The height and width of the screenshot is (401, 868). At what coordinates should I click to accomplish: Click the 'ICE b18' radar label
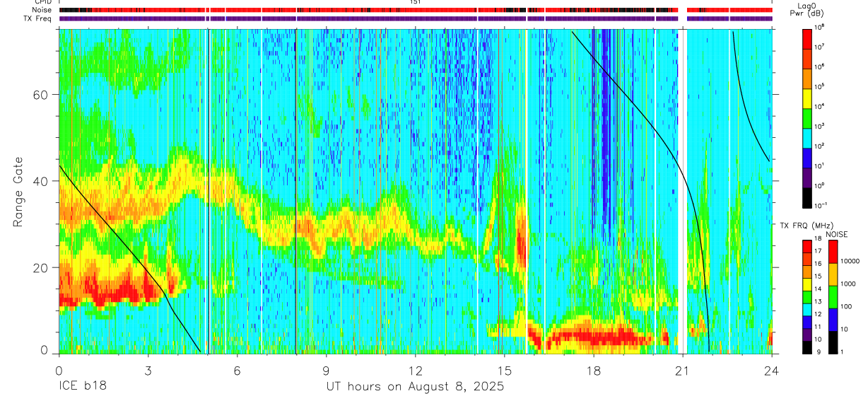point(83,387)
